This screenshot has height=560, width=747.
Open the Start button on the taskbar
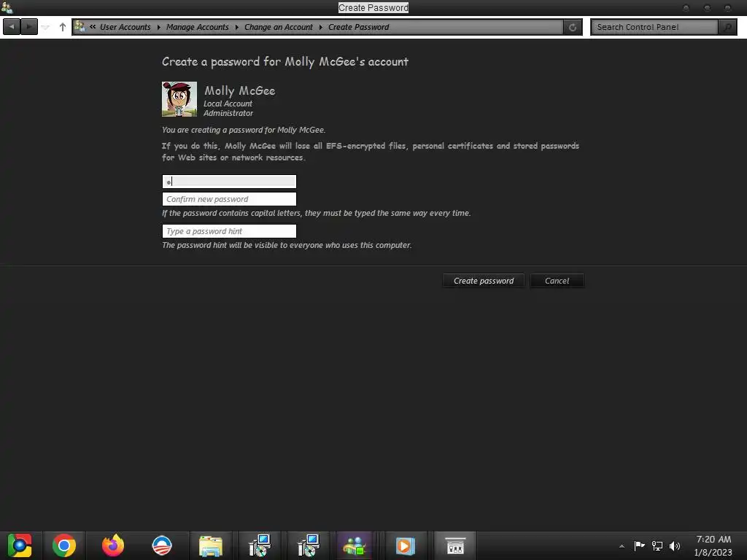tap(20, 545)
